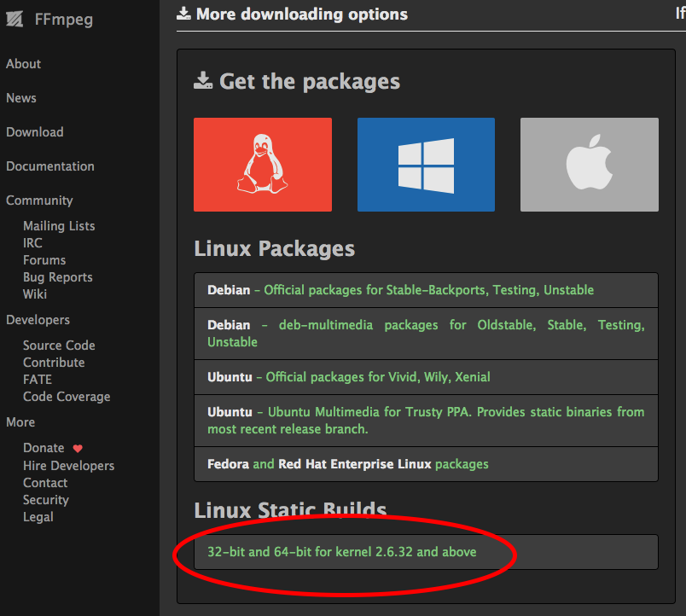Open the About page

pyautogui.click(x=23, y=64)
